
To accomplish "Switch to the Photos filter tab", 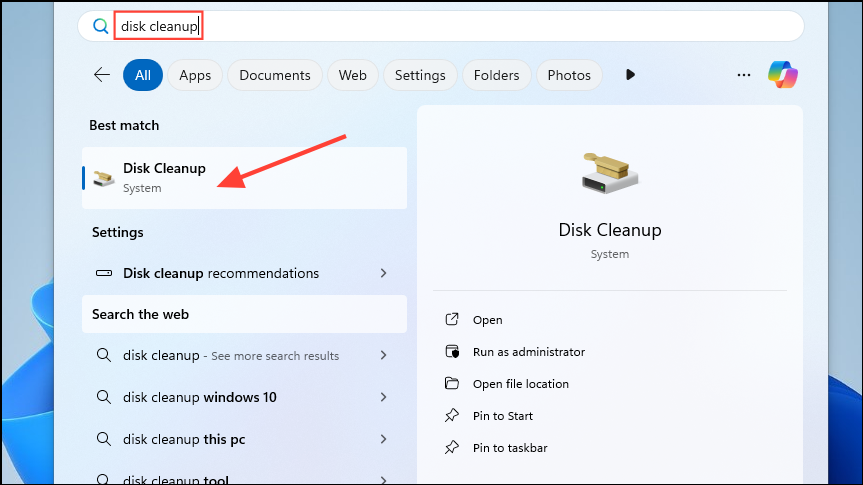I will coord(569,75).
